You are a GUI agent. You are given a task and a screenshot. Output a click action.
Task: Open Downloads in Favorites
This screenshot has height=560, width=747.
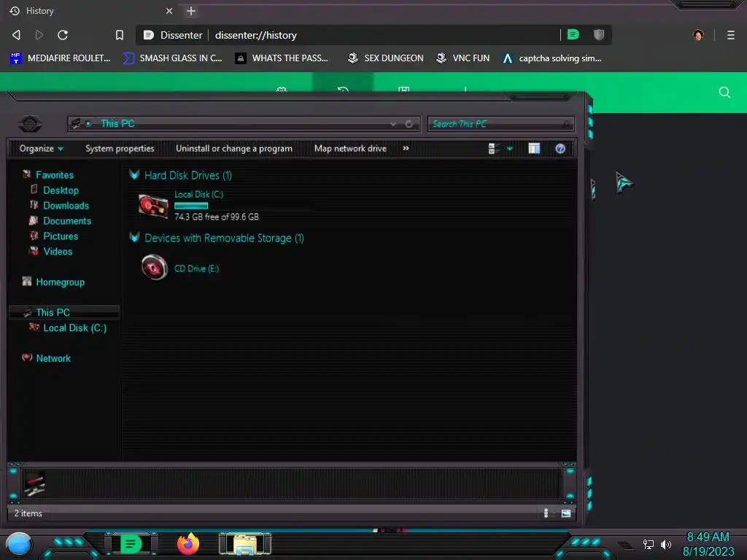(66, 206)
